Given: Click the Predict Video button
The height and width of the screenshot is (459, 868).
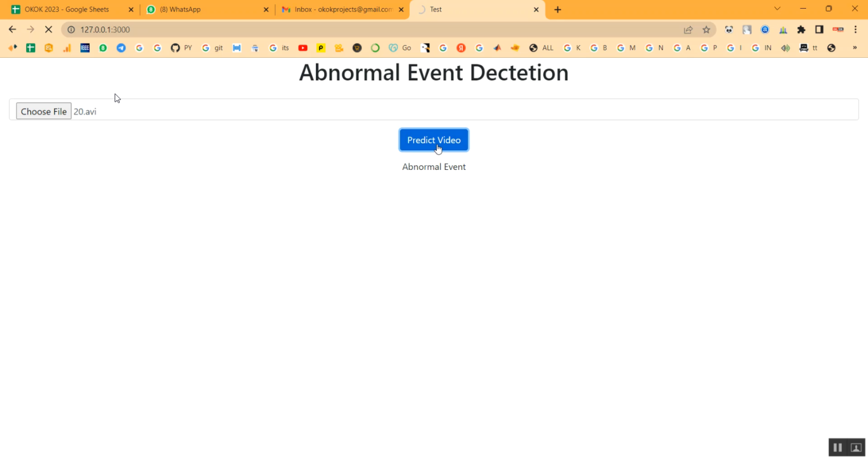Looking at the screenshot, I should click(434, 140).
